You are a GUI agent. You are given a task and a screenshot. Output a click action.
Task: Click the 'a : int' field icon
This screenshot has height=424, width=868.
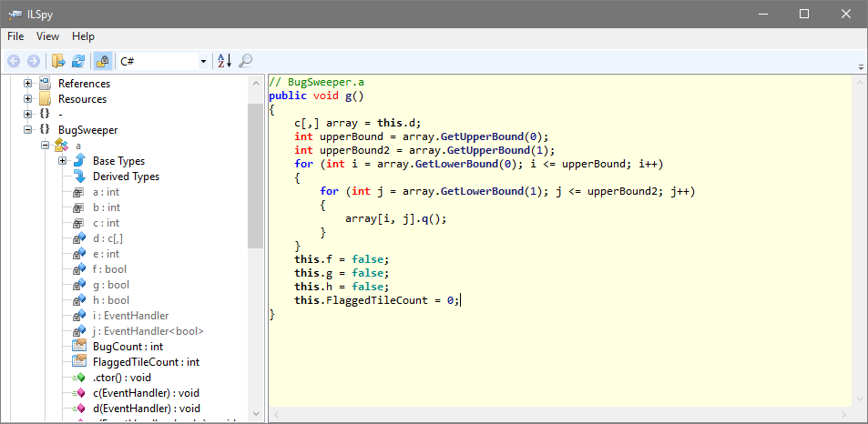pos(78,192)
